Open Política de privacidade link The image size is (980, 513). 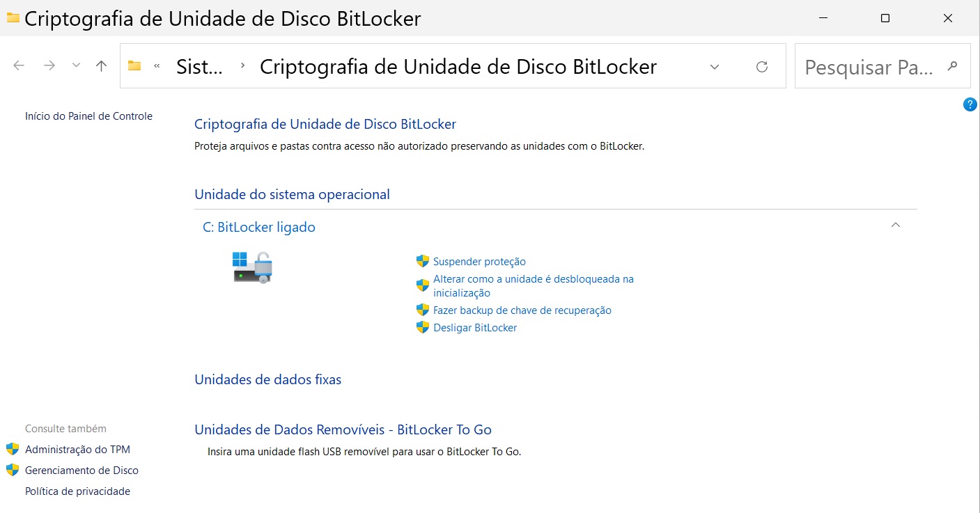(77, 491)
